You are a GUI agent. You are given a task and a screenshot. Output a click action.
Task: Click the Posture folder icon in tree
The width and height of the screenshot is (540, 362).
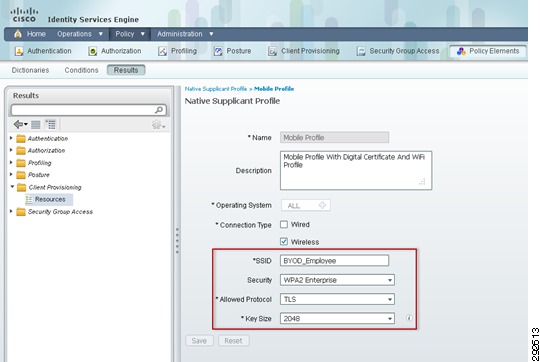21,175
